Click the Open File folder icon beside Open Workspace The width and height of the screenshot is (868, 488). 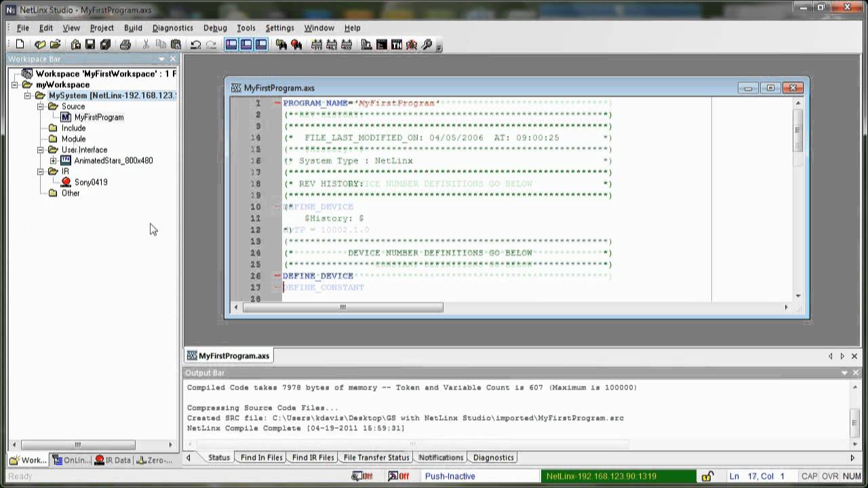tap(56, 45)
